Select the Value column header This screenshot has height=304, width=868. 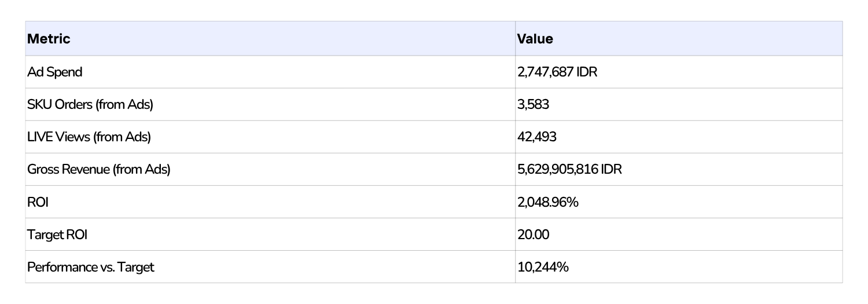click(535, 39)
